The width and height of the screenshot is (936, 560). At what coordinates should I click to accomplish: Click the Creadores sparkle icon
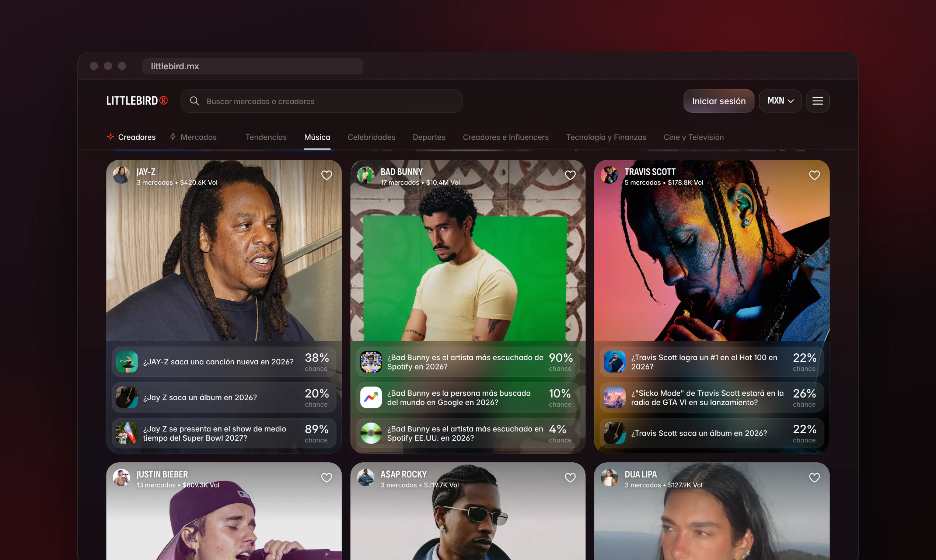[111, 137]
